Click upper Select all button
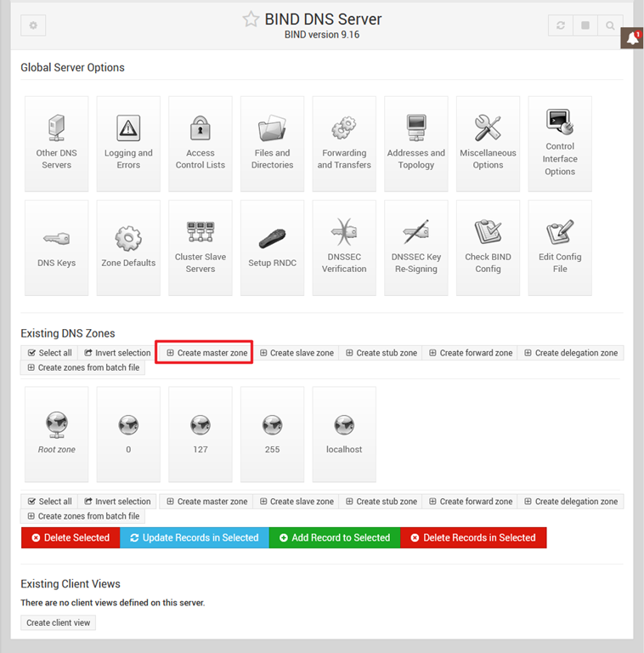Viewport: 644px width, 653px height. pyautogui.click(x=49, y=353)
